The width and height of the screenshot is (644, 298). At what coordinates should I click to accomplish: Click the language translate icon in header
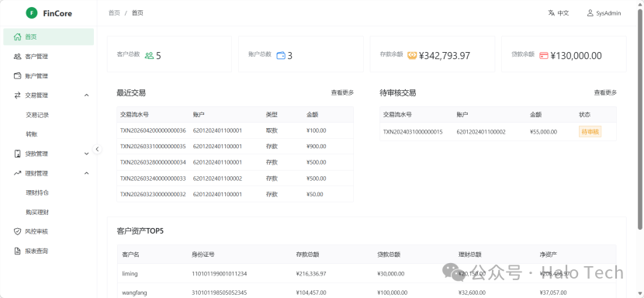coord(551,13)
